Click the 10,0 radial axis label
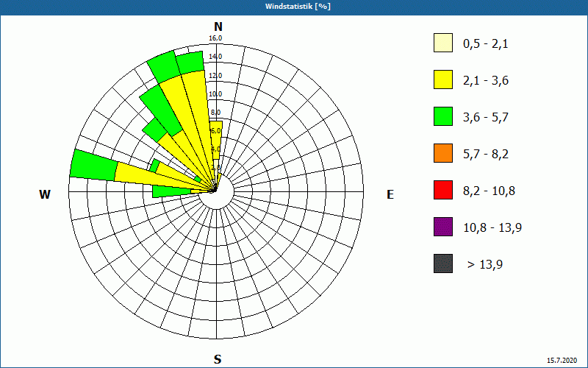Viewport: 588px width, 368px height. [215, 94]
